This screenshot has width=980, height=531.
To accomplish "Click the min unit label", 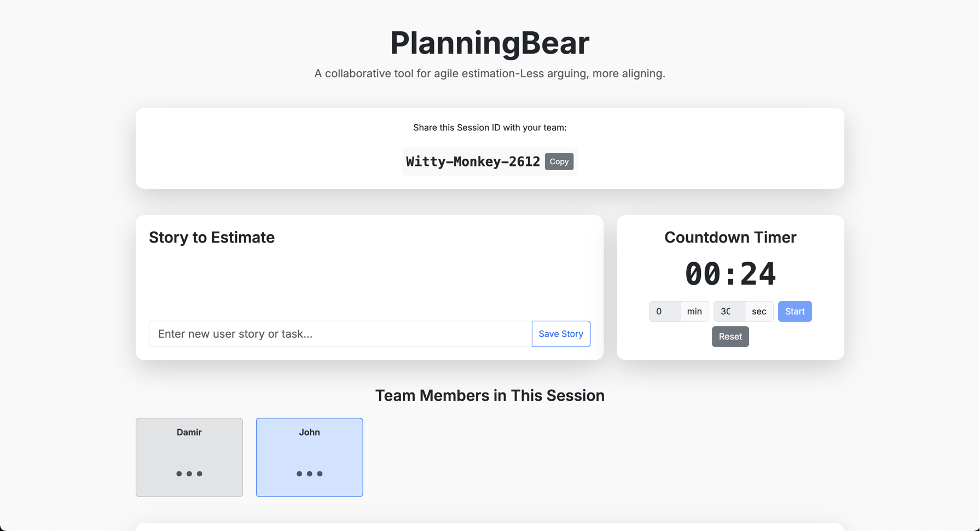I will (x=694, y=311).
